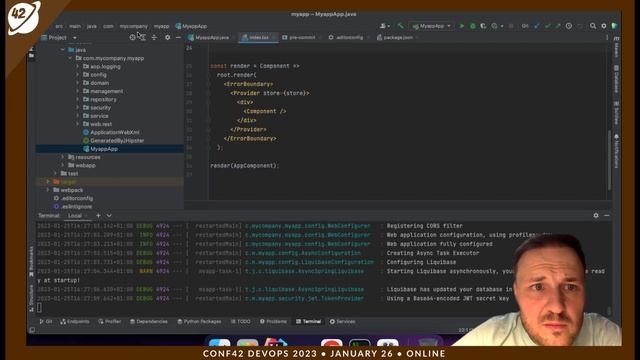
Task: Open terminal sessions dropdown arrow
Action: (x=109, y=216)
